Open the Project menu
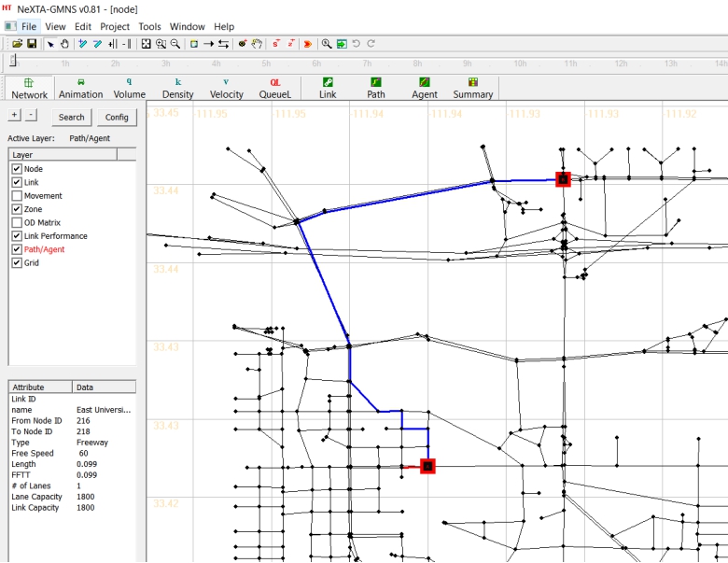The image size is (728, 563). click(x=115, y=27)
